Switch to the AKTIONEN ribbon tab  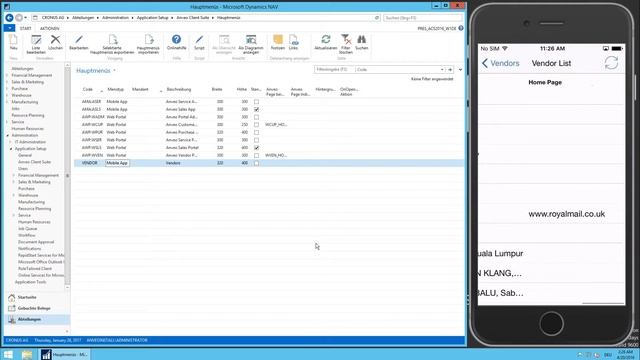pyautogui.click(x=49, y=29)
